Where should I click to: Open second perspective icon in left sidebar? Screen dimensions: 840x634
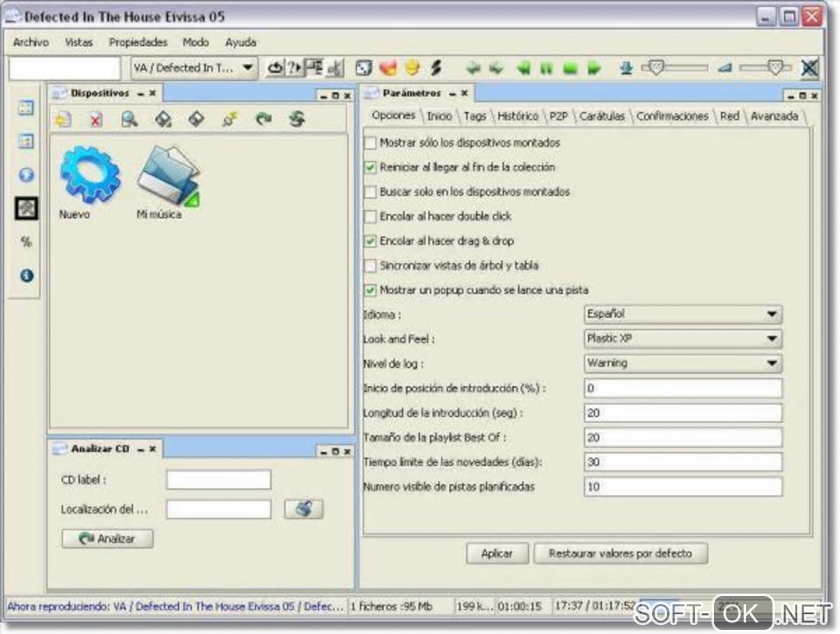(26, 141)
